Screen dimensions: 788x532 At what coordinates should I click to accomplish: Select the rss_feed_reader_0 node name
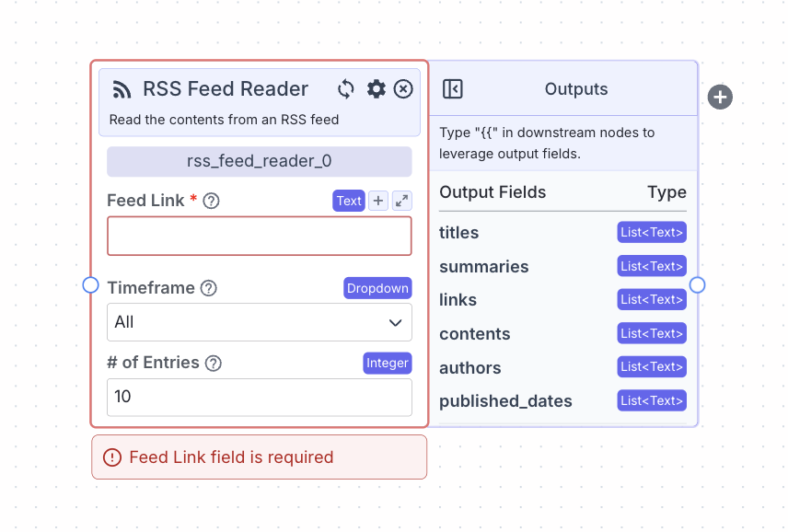[259, 161]
